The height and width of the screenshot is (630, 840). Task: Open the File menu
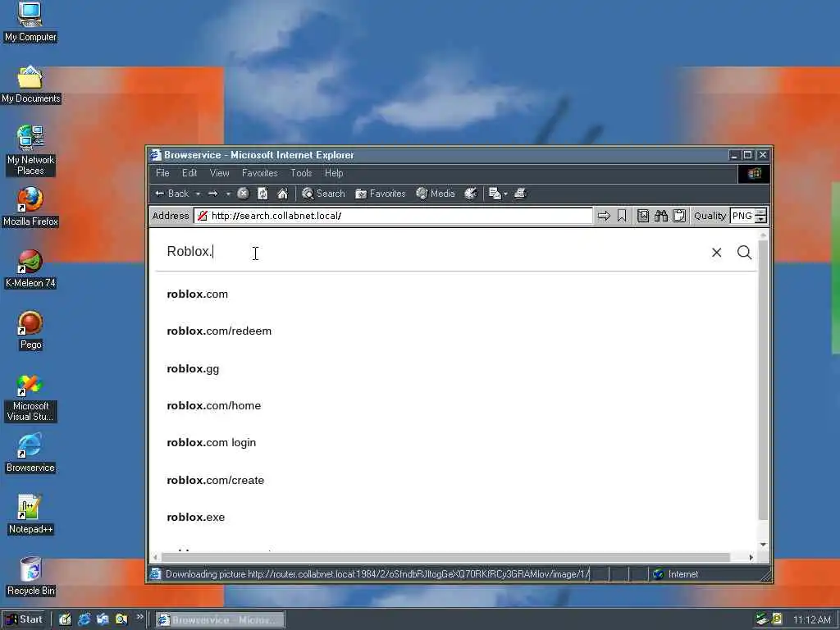pyautogui.click(x=162, y=173)
